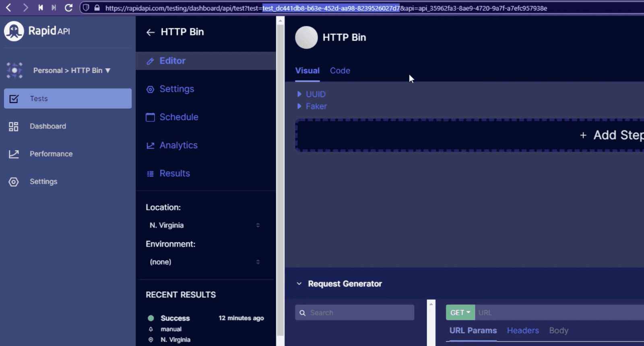Click the test Settings gear icon

(150, 89)
